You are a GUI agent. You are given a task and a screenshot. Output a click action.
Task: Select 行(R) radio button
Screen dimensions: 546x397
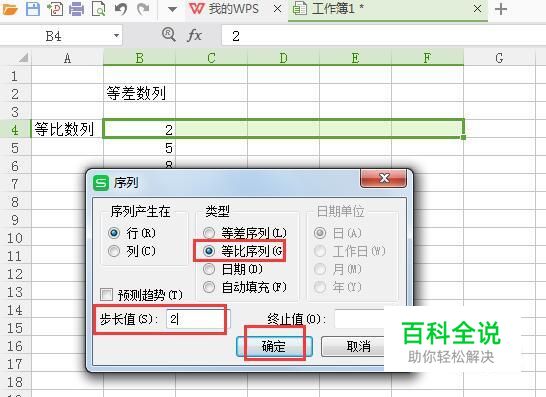coord(114,233)
